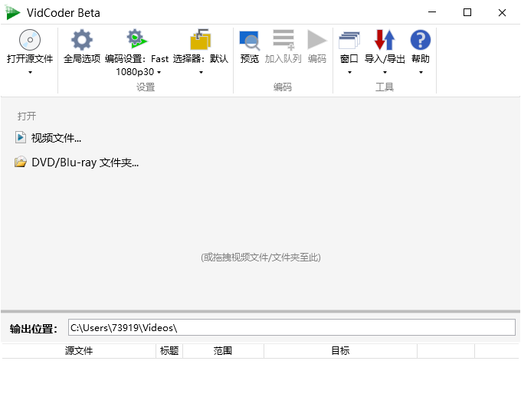Click the 加入队列 list icon

point(283,40)
